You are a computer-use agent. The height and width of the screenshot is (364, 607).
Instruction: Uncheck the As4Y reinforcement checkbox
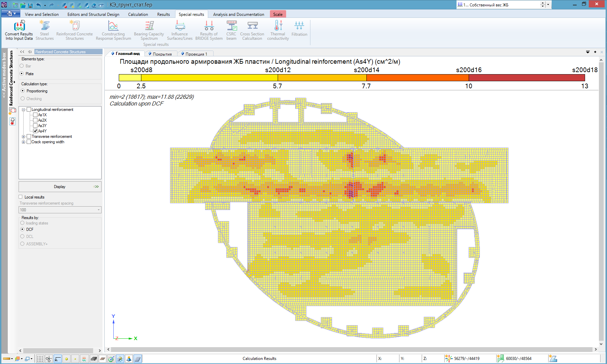click(35, 131)
